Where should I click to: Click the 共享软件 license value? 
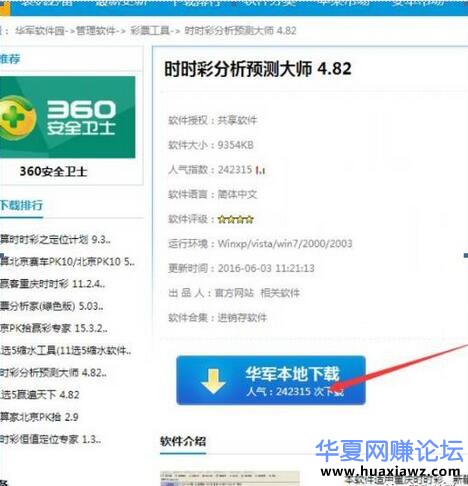[237, 120]
